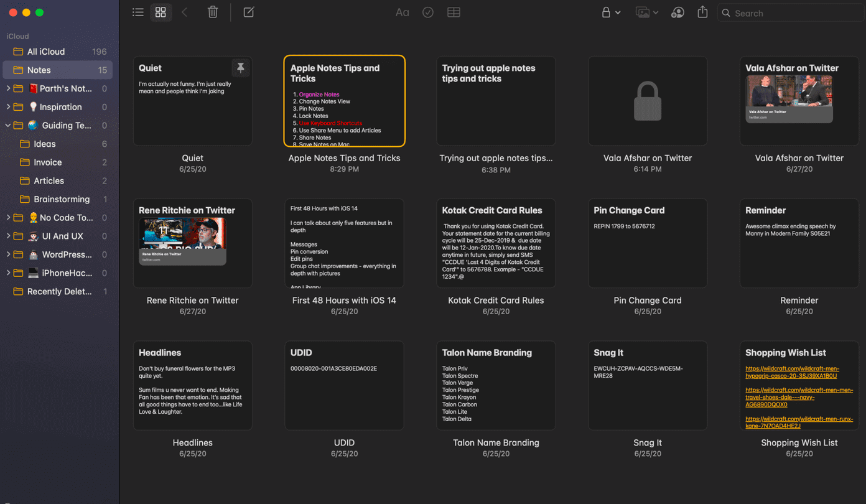
Task: Select All iCloud folder
Action: pos(58,52)
